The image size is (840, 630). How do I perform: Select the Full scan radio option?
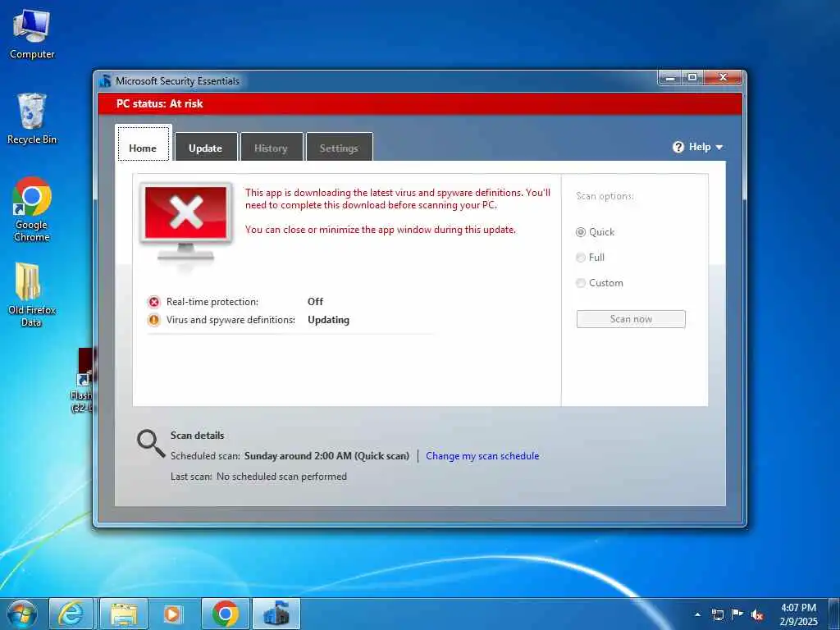[581, 258]
